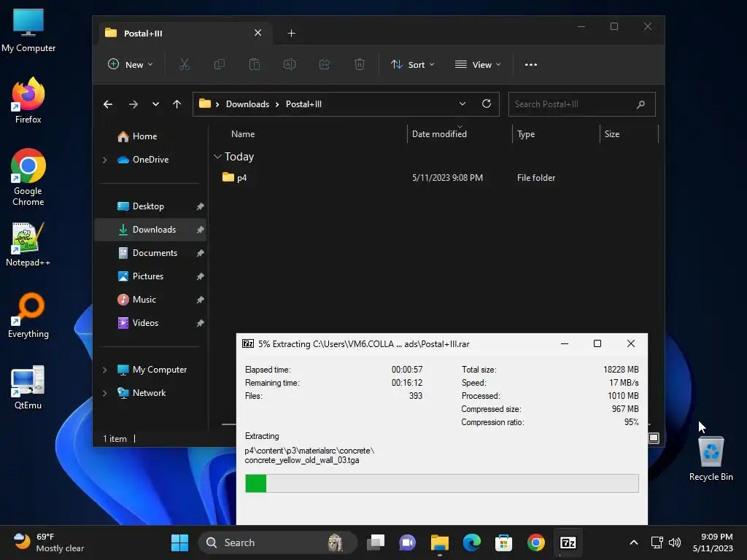Expand My Computer tree node
The image size is (747, 560).
[x=105, y=370]
